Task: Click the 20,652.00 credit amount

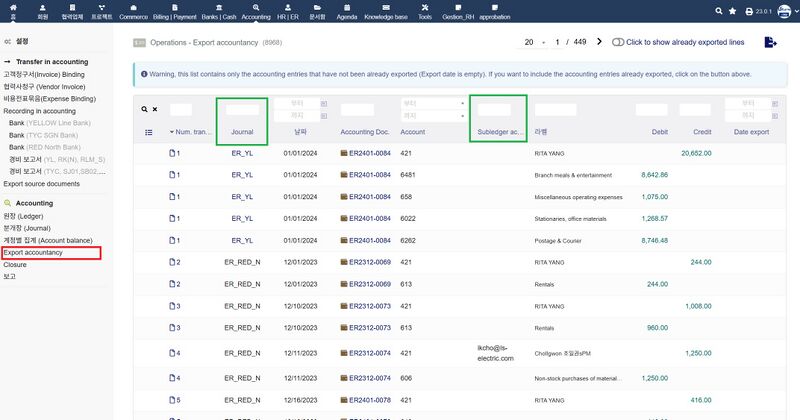Action: coord(696,153)
